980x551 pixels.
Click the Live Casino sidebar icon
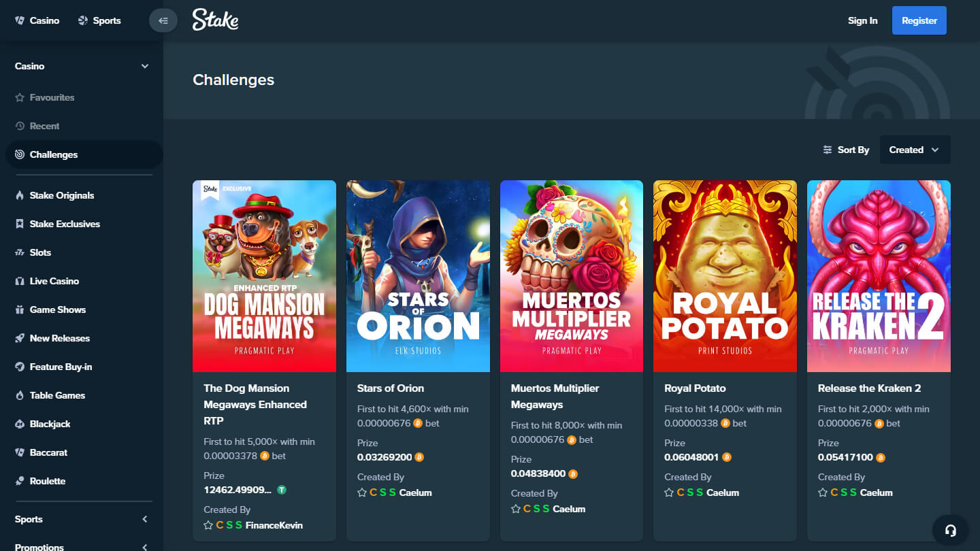coord(20,281)
